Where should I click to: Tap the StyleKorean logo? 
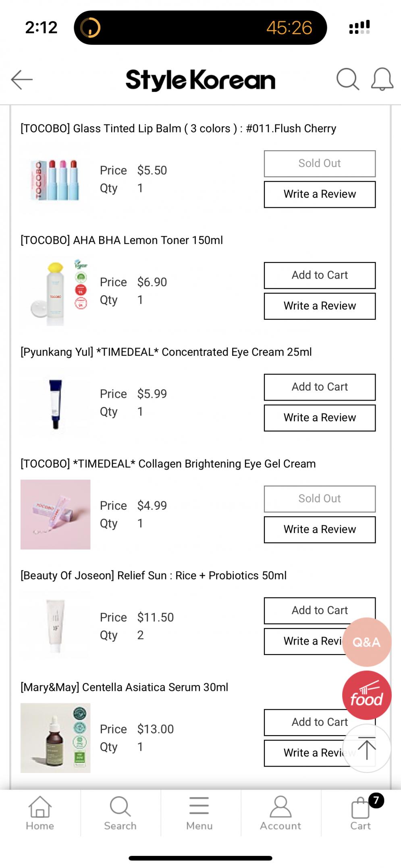point(200,80)
